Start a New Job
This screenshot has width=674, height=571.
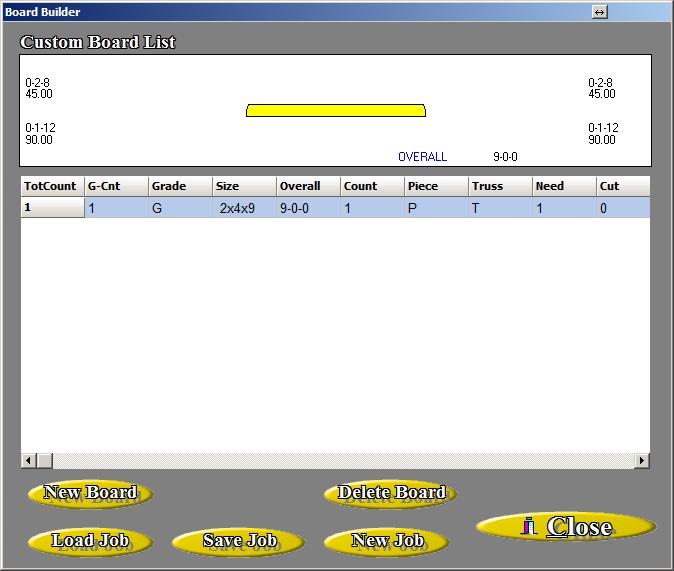tap(388, 541)
